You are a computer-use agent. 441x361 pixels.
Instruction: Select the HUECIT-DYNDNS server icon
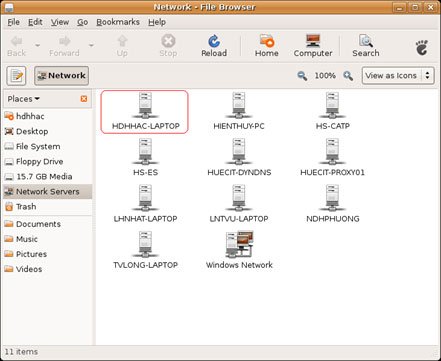pyautogui.click(x=239, y=158)
